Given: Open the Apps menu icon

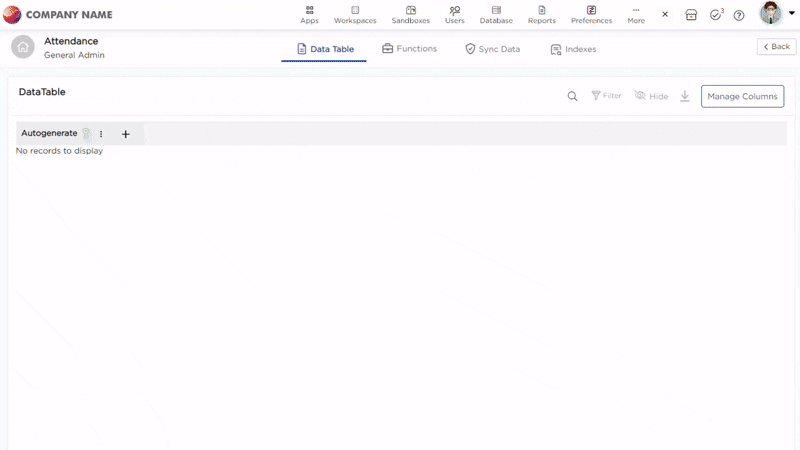Looking at the screenshot, I should click(x=309, y=14).
